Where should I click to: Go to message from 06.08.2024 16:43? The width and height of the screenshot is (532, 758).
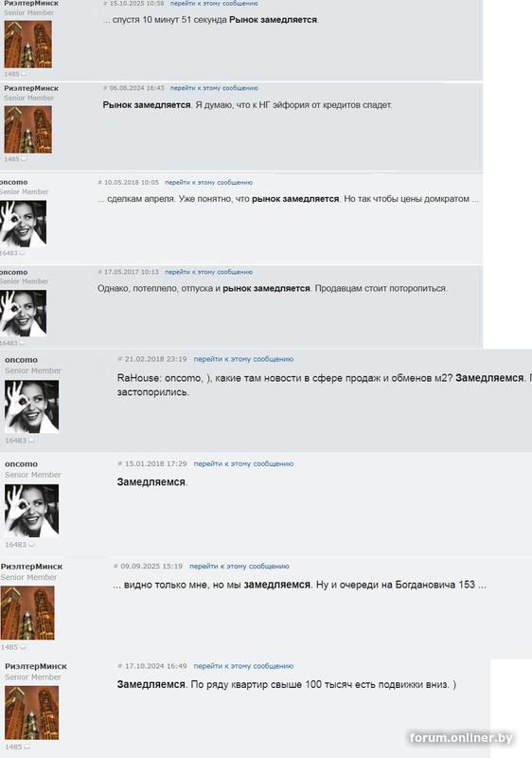tap(214, 88)
